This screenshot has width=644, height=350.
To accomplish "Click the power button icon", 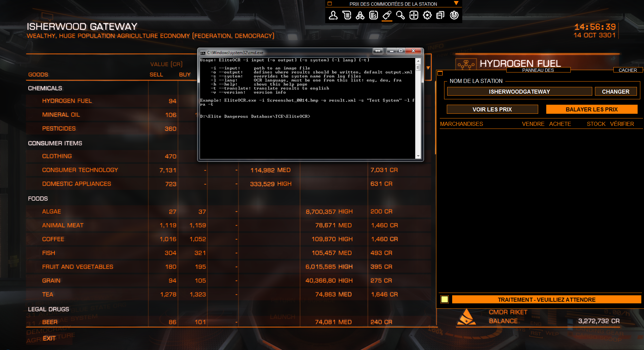I will [x=454, y=15].
